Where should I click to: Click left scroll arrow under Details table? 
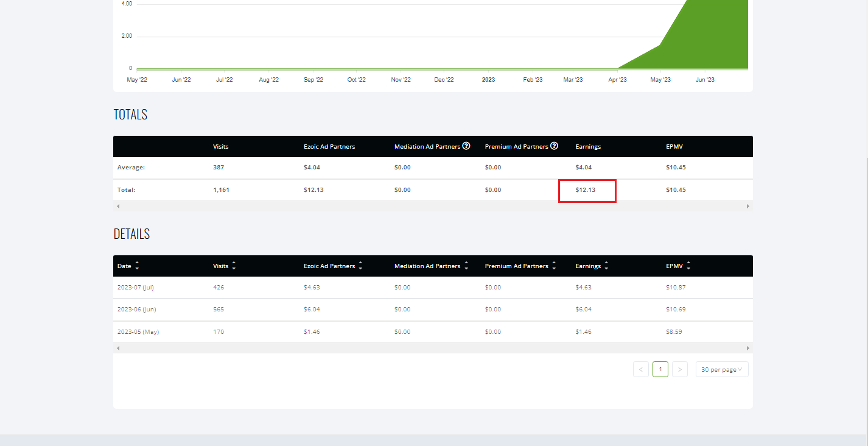(118, 349)
